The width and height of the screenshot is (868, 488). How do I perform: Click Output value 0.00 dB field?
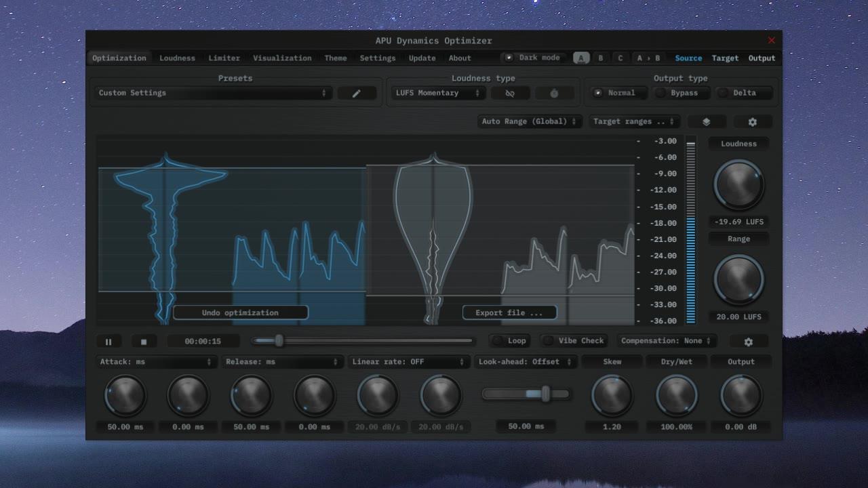tap(741, 427)
